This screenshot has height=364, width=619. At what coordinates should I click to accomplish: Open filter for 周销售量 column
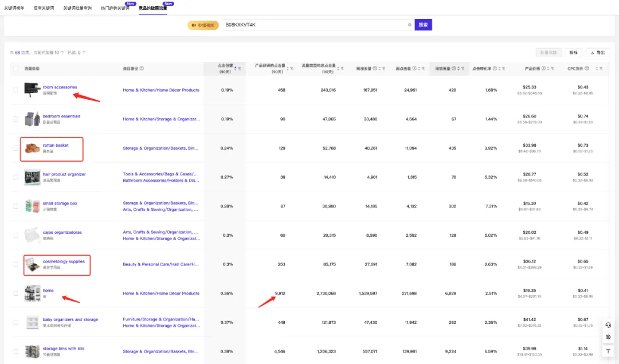click(x=463, y=69)
